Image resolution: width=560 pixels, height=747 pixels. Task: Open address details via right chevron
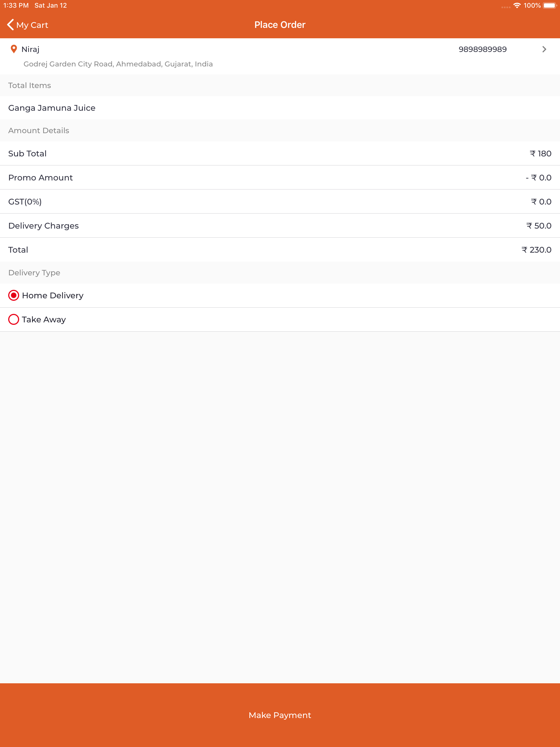544,49
